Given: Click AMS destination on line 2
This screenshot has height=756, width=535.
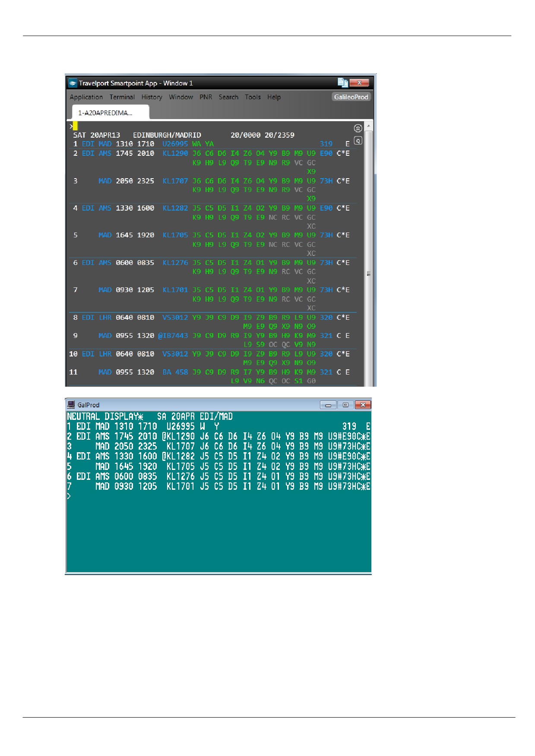Looking at the screenshot, I should [x=105, y=153].
